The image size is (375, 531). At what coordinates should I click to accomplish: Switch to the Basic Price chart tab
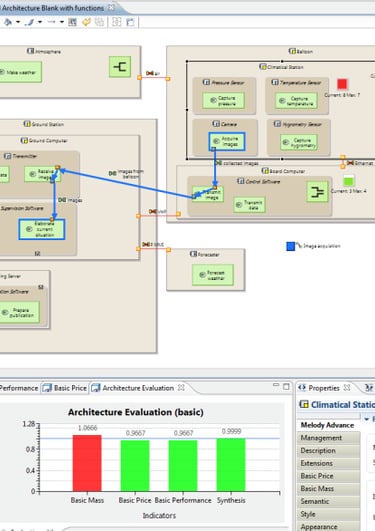(66, 388)
